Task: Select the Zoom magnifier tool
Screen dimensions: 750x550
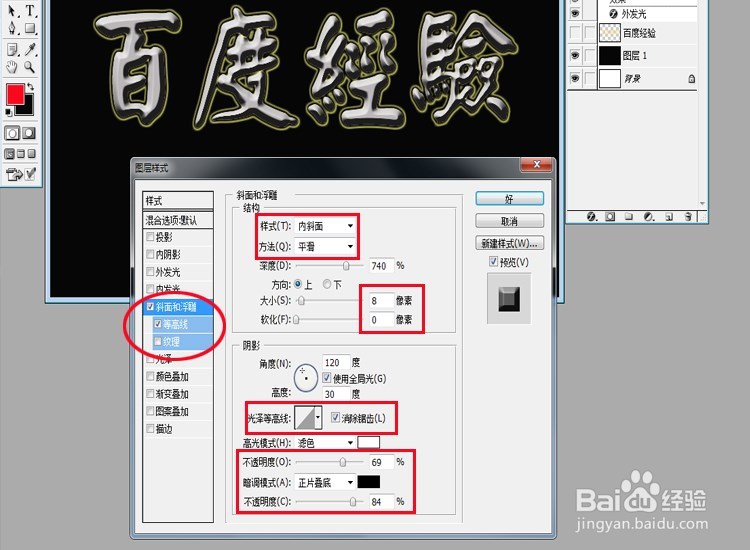Action: (30, 67)
